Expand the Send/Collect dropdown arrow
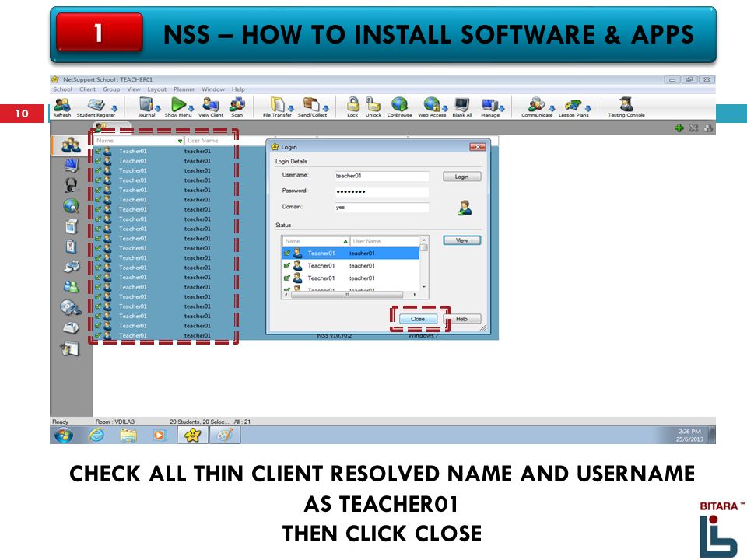 pos(325,109)
